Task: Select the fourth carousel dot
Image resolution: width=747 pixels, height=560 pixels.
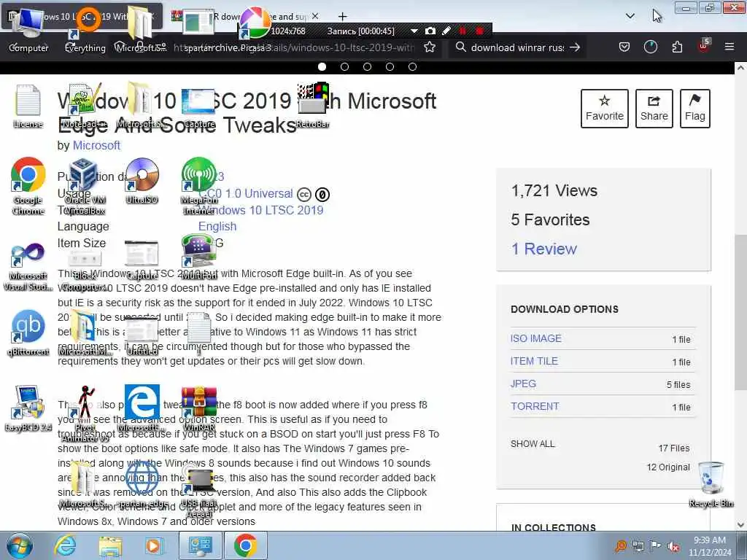Action: click(390, 66)
